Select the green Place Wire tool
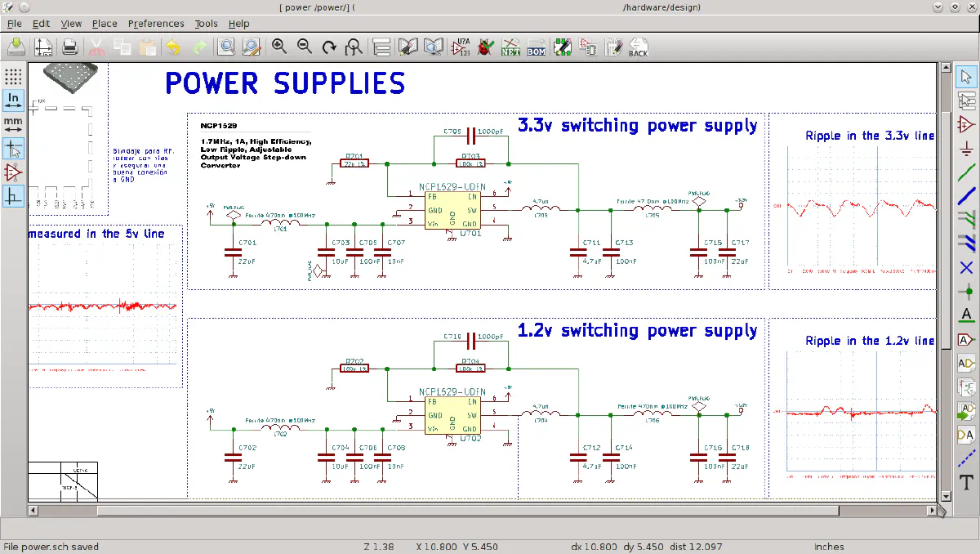The height and width of the screenshot is (554, 980). tap(967, 172)
